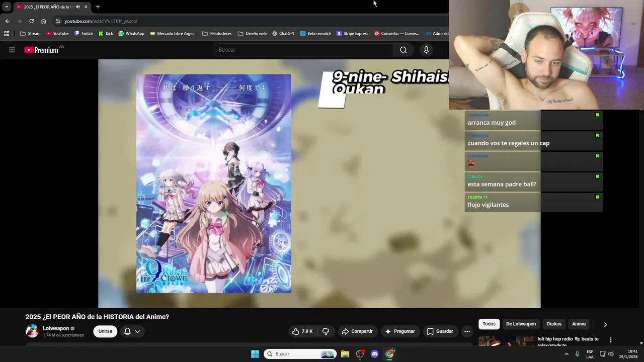Open the YouTube bookmark in bookmarks bar
This screenshot has height=362, width=644.
click(57, 34)
